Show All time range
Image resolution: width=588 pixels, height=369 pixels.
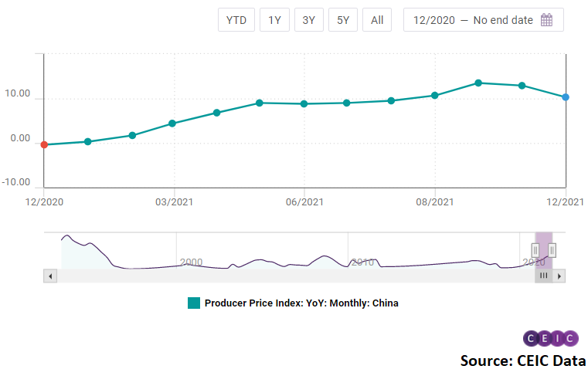[x=377, y=20]
